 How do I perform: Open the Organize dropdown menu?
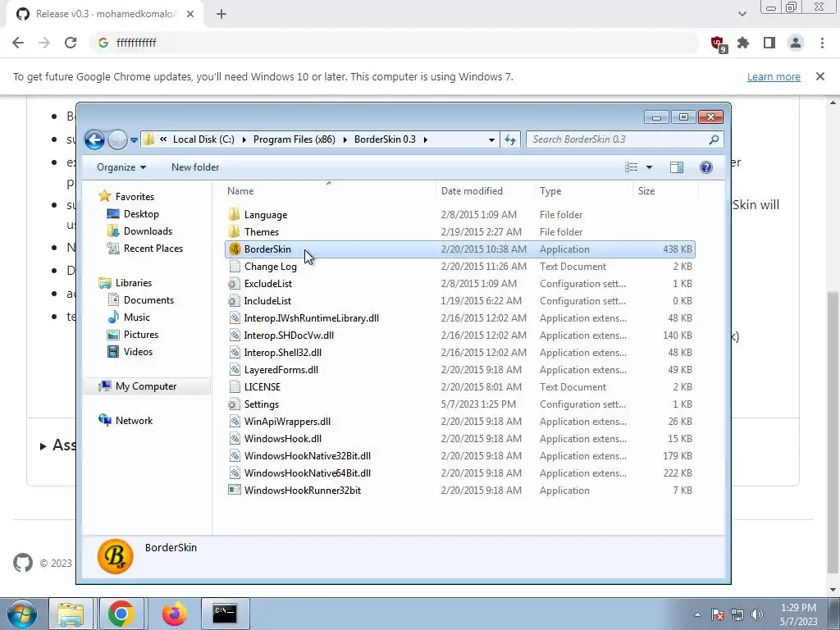[x=121, y=167]
